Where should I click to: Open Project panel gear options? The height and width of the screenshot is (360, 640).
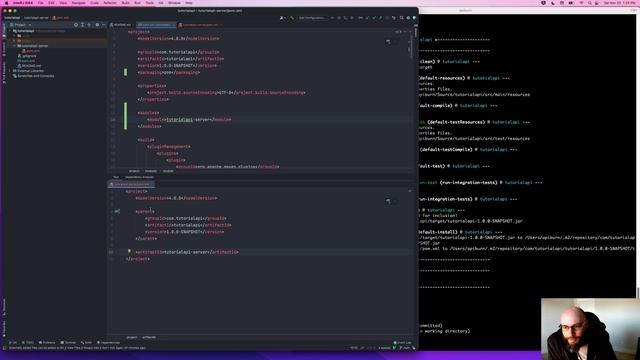click(97, 25)
